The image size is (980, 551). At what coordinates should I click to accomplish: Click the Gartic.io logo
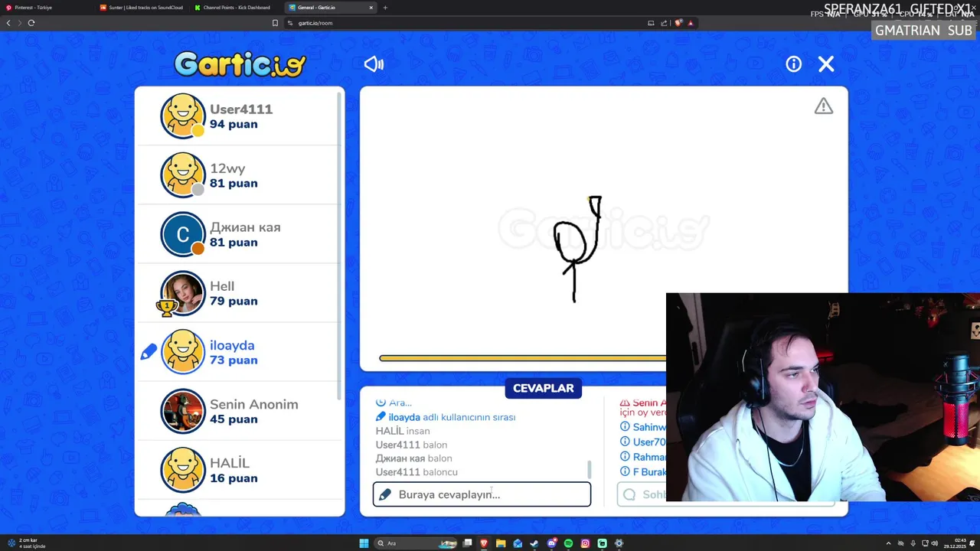point(240,64)
